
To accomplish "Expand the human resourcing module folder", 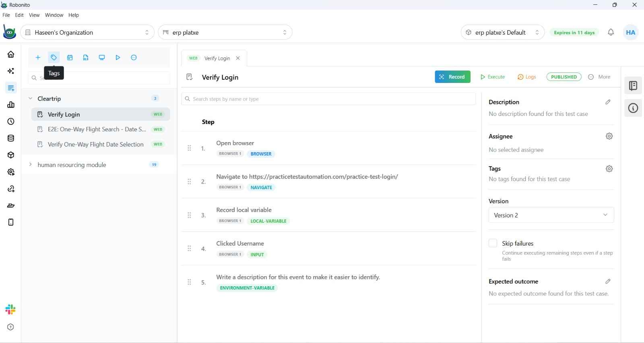I will click(x=30, y=164).
